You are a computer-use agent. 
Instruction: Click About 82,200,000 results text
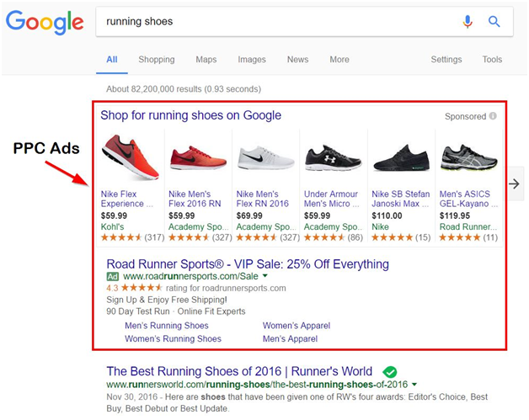(184, 89)
